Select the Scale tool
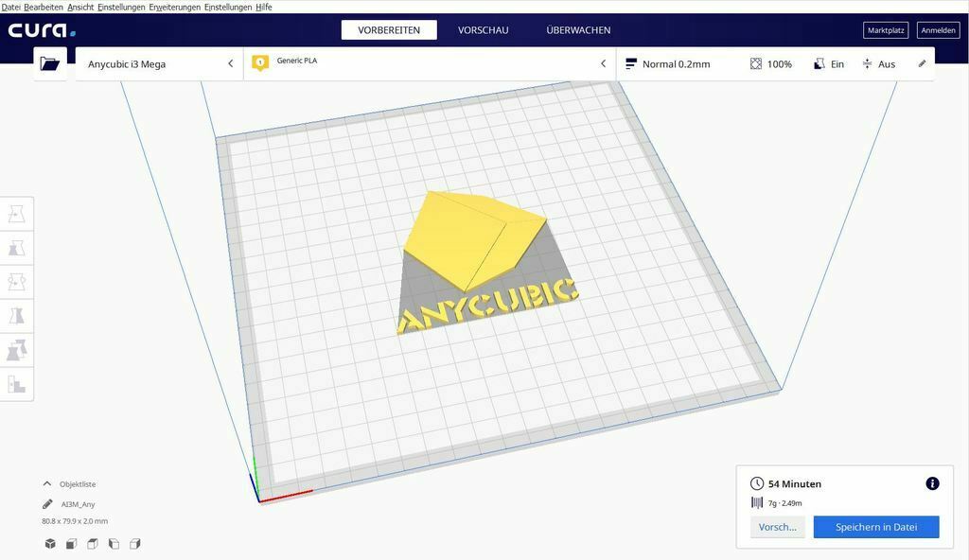Viewport: 969px width, 560px height. (x=16, y=248)
